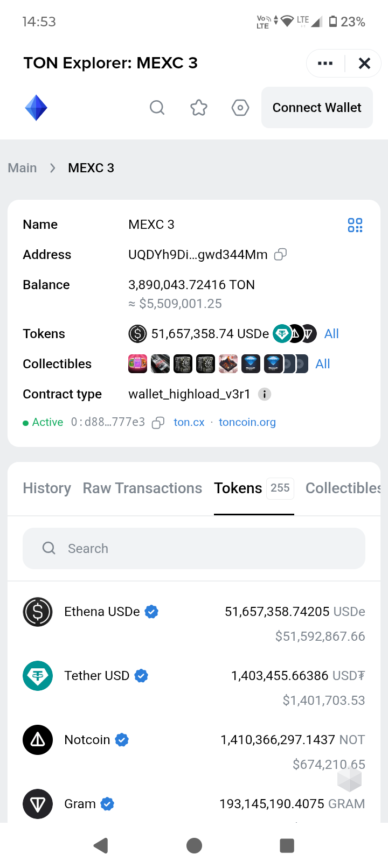The height and width of the screenshot is (868, 388).
Task: Switch to Raw Transactions tab
Action: tap(142, 488)
